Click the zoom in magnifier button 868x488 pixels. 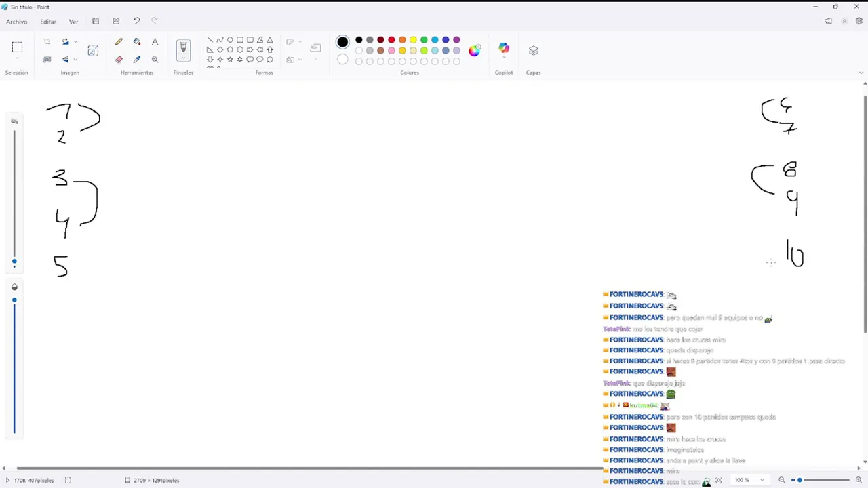pyautogui.click(x=859, y=480)
